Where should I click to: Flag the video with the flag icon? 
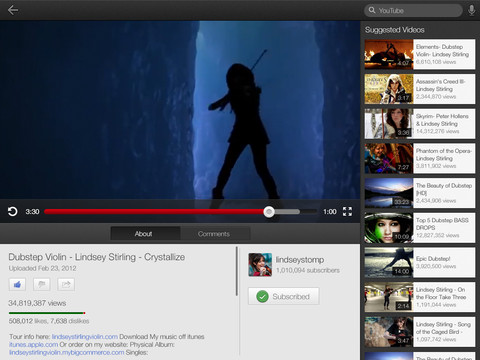pyautogui.click(x=42, y=284)
